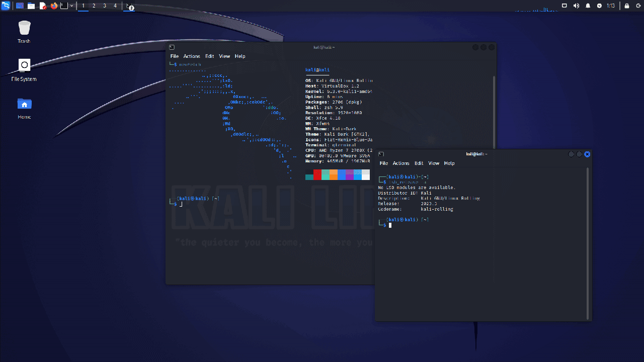Screen dimensions: 644x362
Task: Switch to workspace 2
Action: [94, 6]
